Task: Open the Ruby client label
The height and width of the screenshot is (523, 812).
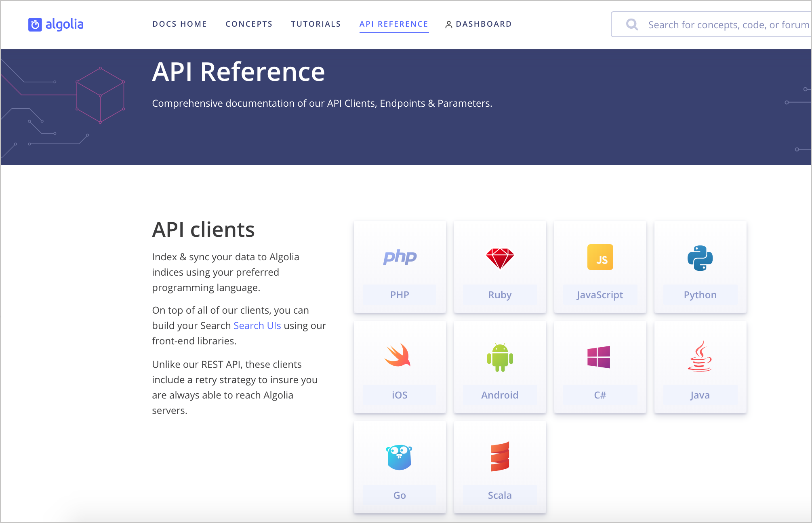Action: click(500, 295)
